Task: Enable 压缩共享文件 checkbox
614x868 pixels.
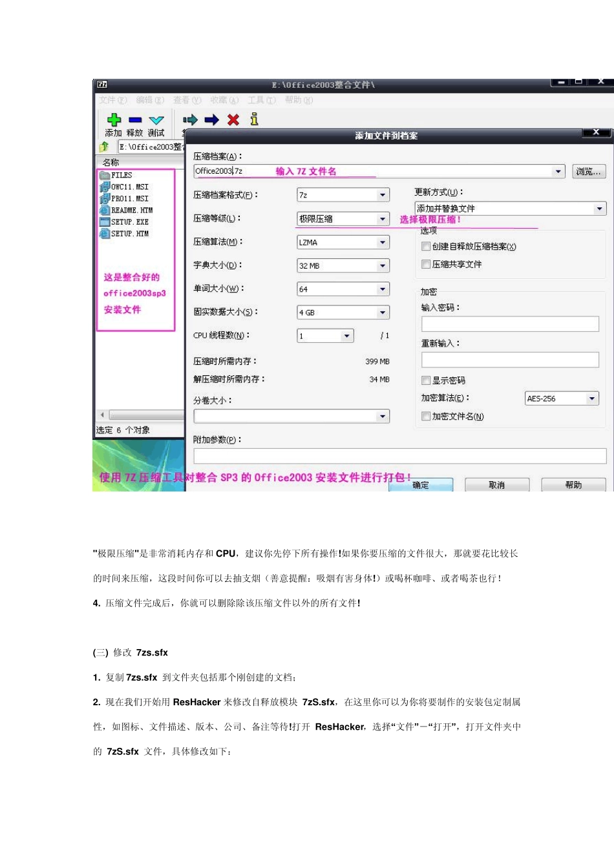Action: coord(426,264)
